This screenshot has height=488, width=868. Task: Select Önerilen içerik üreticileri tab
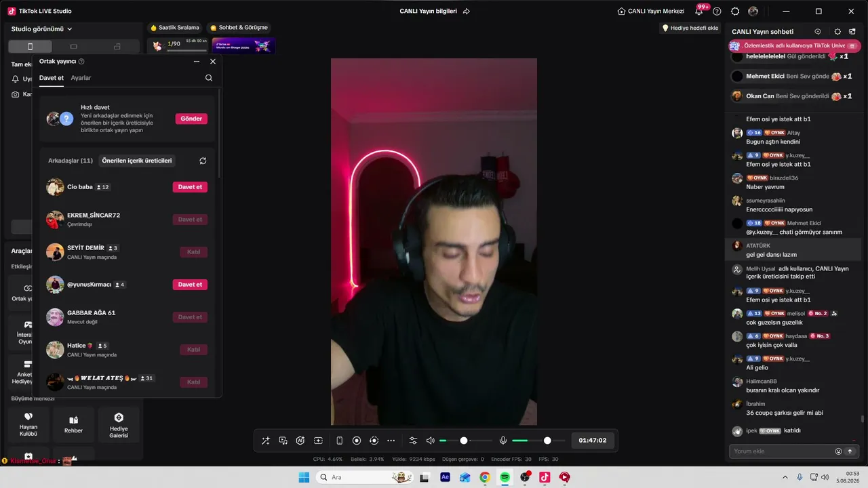point(137,161)
